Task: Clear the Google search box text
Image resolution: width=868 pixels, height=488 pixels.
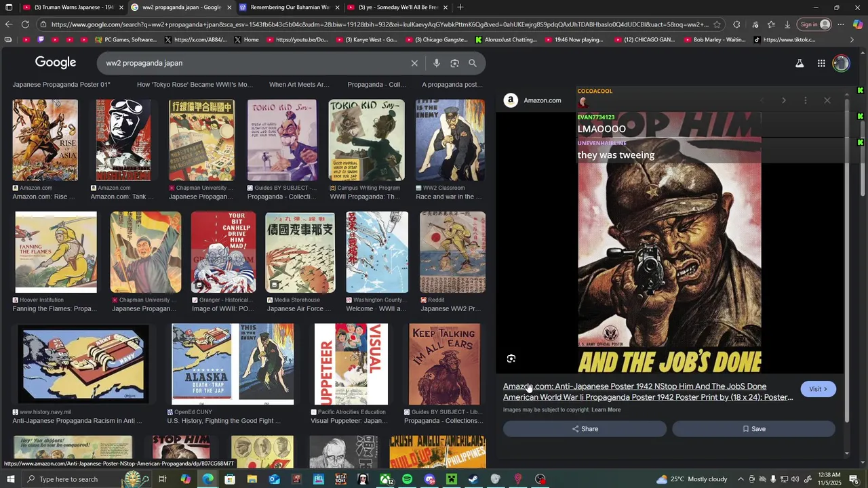Action: (414, 63)
